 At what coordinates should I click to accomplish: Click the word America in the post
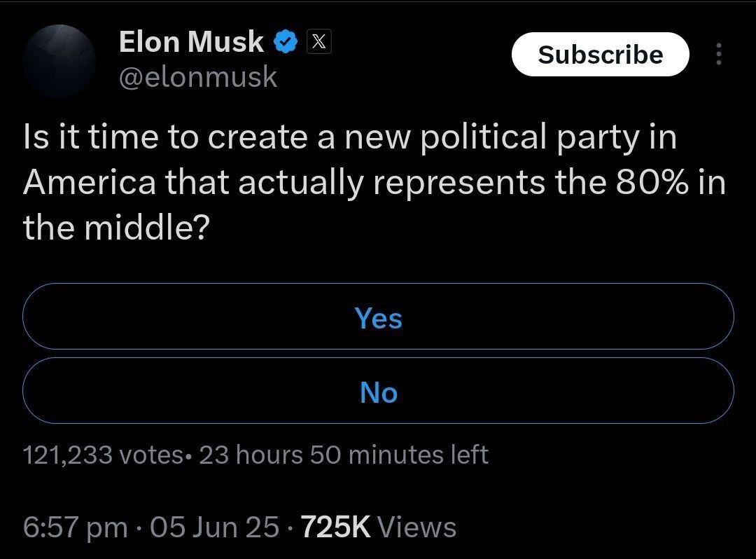point(90,182)
